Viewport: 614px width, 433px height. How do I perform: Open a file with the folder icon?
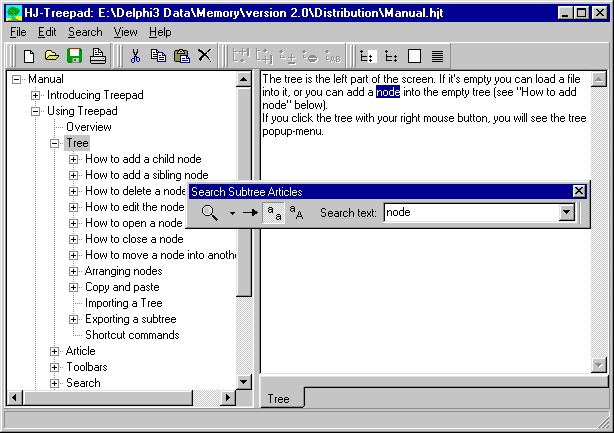pos(51,56)
